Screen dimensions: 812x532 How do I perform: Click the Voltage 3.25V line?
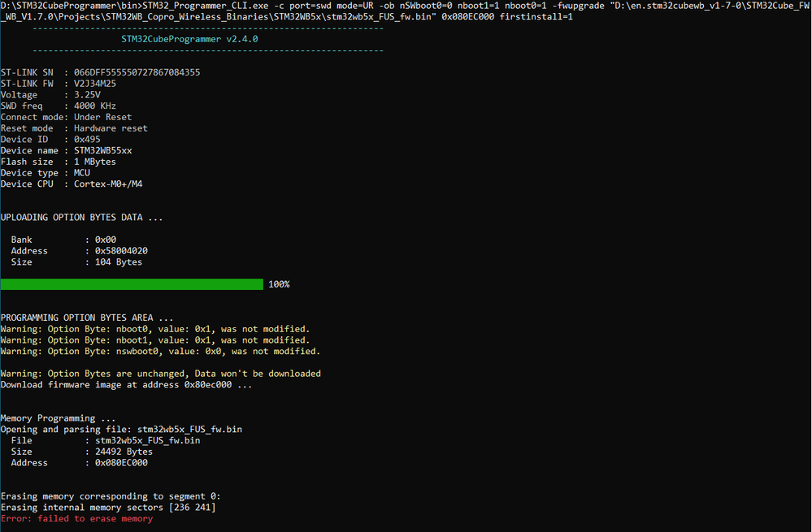50,95
